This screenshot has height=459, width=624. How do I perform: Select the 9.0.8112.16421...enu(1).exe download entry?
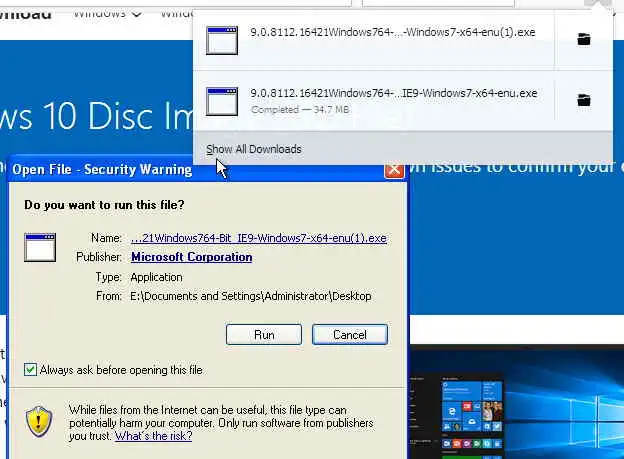pyautogui.click(x=373, y=41)
